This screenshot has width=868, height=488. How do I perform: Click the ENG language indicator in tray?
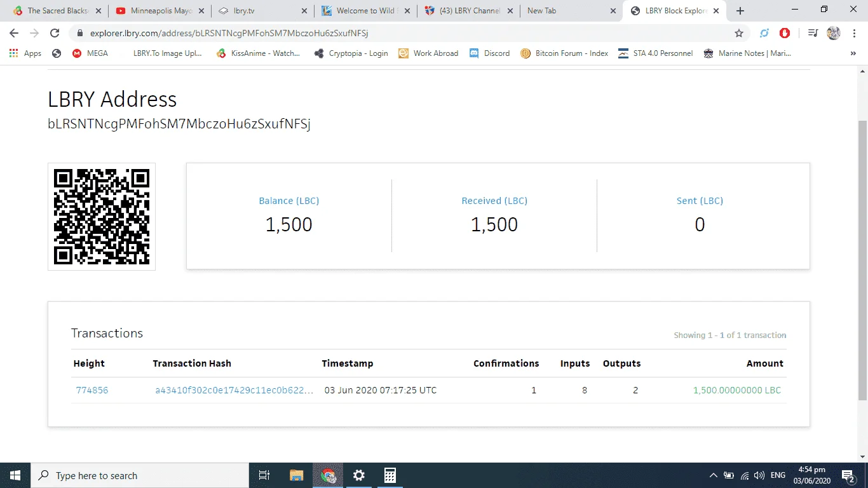click(778, 475)
